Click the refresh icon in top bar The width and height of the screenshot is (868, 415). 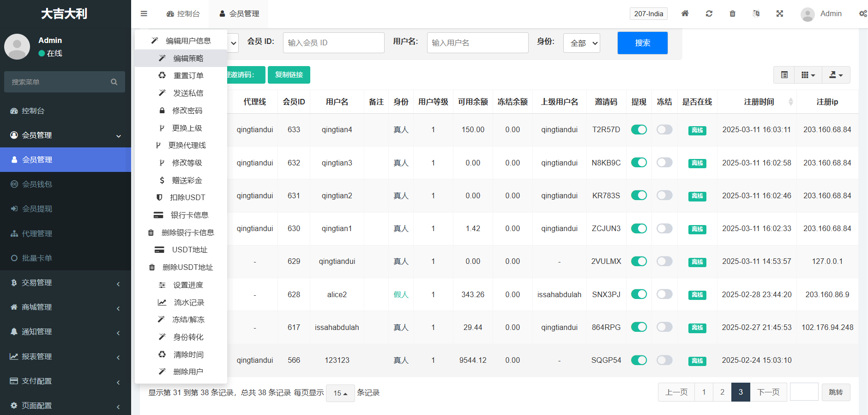pos(709,14)
